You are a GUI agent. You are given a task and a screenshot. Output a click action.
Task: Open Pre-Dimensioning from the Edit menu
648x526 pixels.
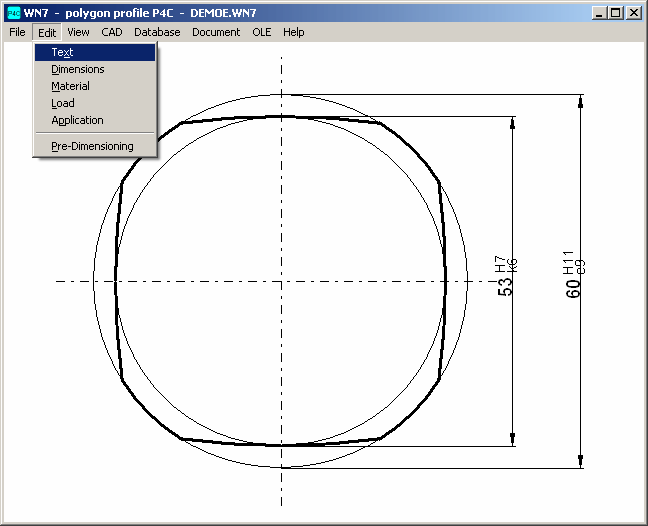92,146
